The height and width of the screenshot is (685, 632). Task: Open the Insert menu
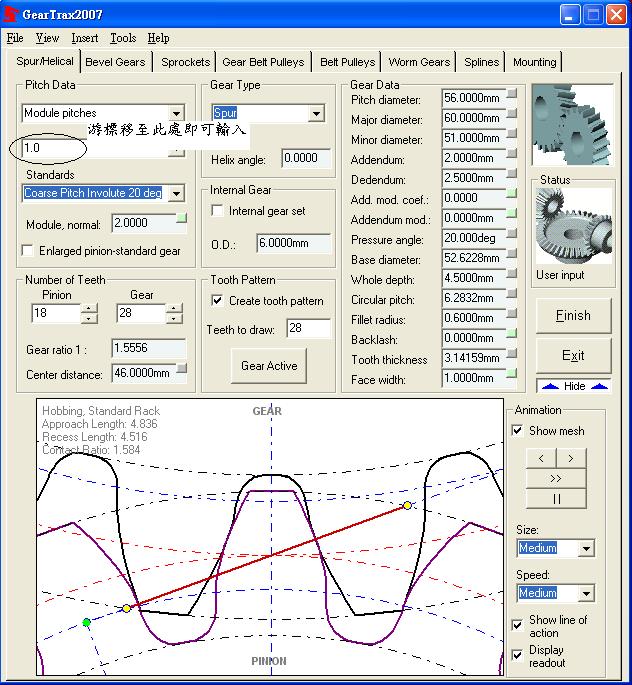[85, 38]
